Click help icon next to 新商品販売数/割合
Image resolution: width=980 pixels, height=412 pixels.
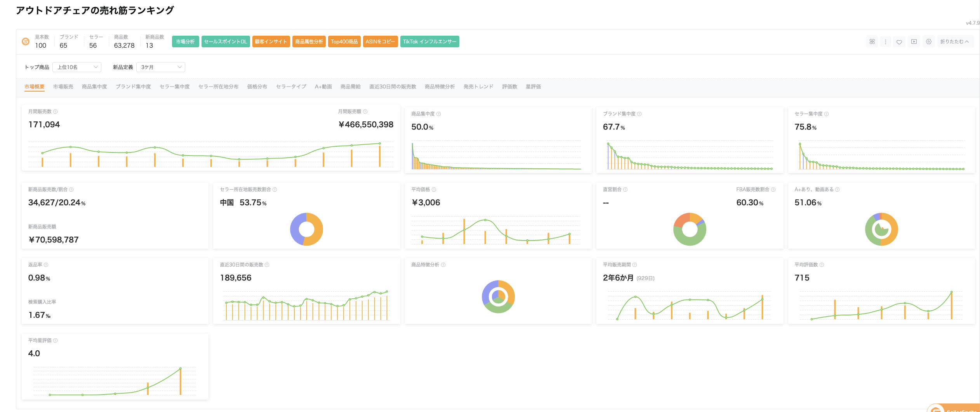(x=71, y=190)
